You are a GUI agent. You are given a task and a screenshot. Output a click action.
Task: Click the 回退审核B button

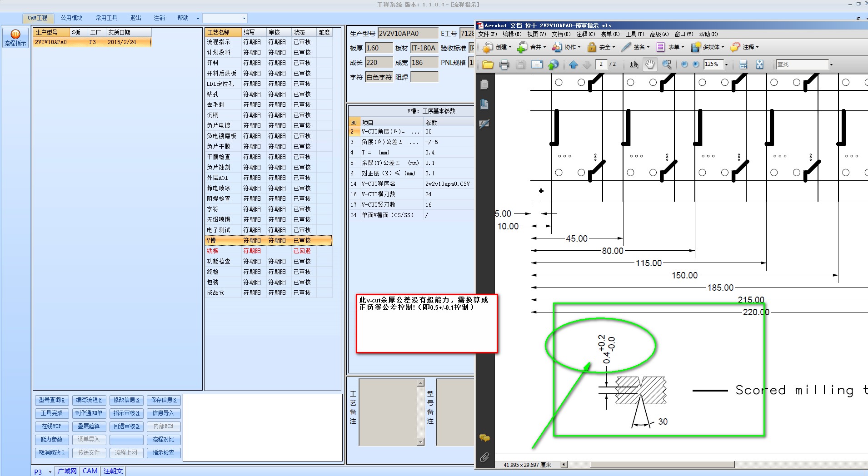(126, 426)
